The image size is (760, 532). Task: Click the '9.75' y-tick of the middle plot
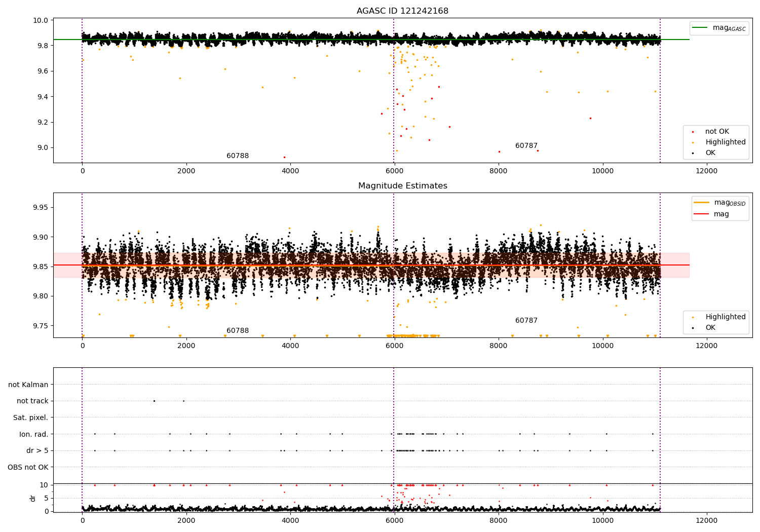(42, 326)
